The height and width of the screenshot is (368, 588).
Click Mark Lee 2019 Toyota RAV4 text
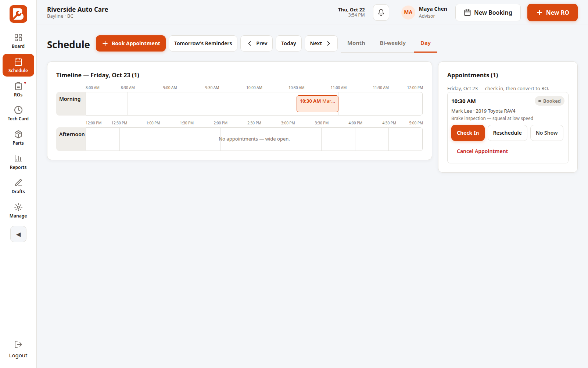pyautogui.click(x=483, y=111)
